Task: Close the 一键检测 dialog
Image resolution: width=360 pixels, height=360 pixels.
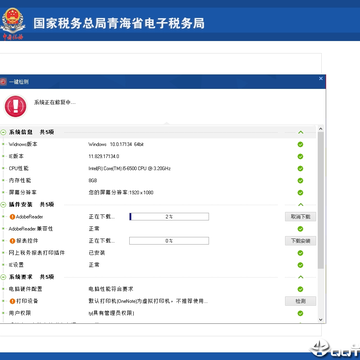Action: 321,79
